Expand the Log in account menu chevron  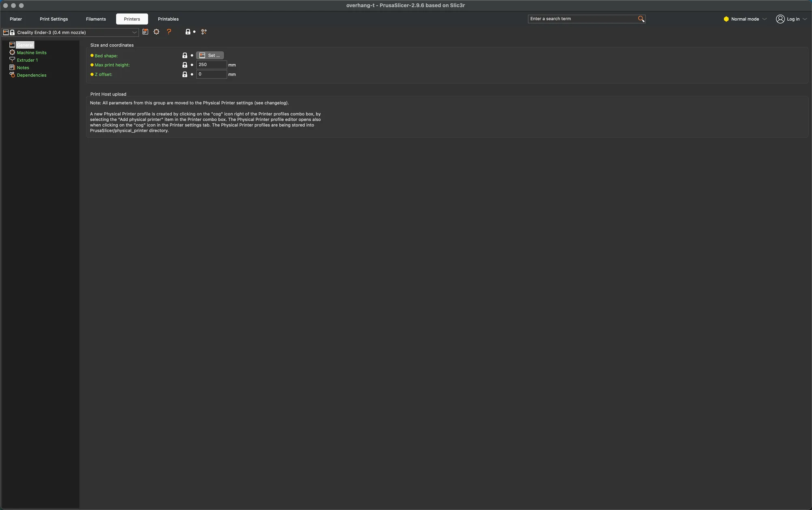coord(805,19)
